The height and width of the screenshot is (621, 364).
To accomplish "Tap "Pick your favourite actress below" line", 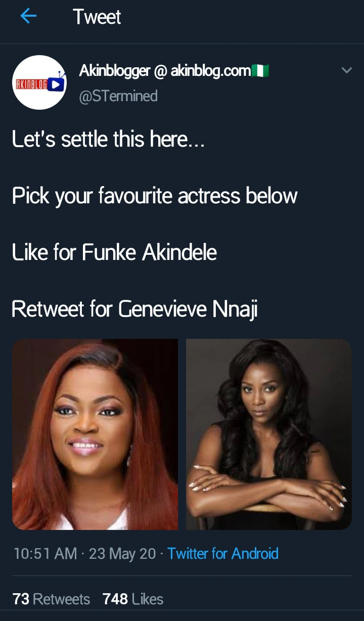I will [155, 196].
